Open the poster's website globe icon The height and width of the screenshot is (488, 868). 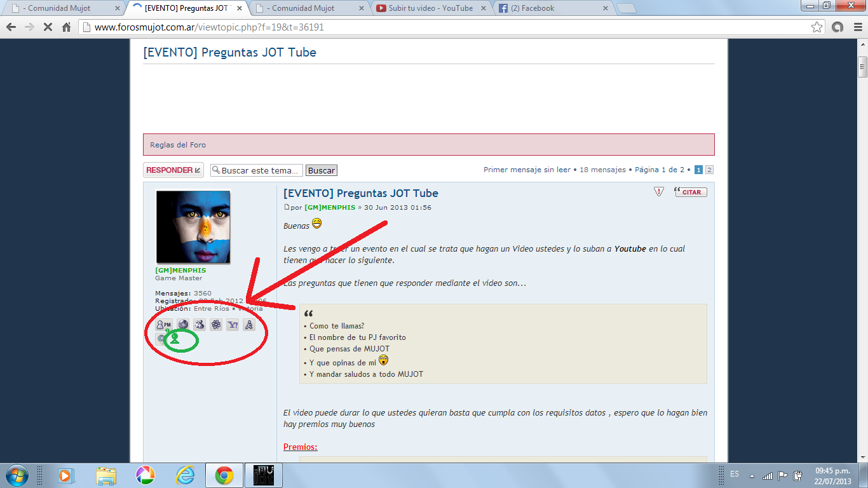tap(183, 325)
